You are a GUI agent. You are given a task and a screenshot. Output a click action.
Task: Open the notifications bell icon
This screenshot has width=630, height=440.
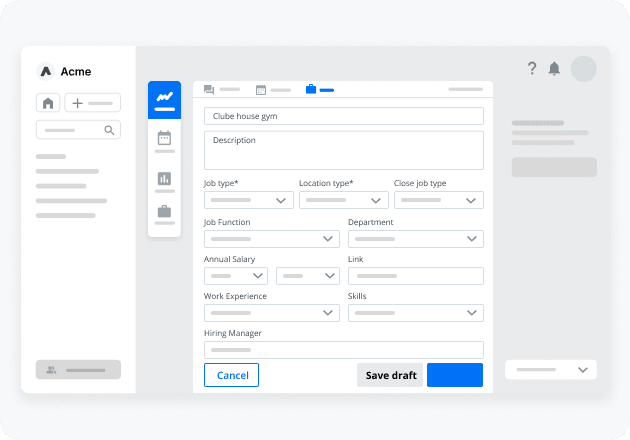tap(554, 68)
